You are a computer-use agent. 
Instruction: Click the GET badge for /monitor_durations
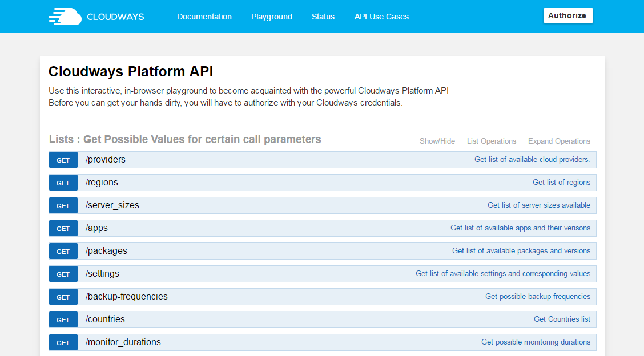click(63, 342)
